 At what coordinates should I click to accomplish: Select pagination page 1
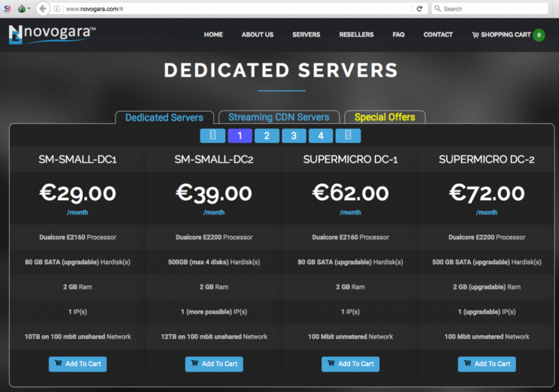[x=240, y=136]
